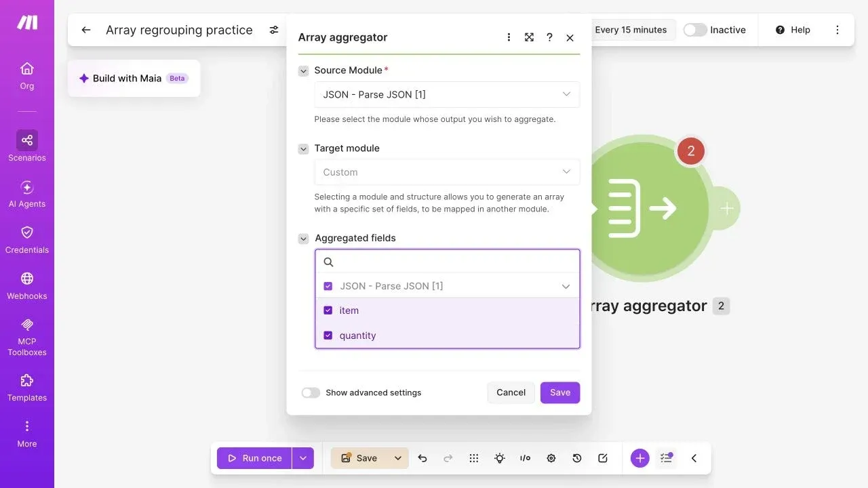Open Target module Custom dropdown
This screenshot has height=488, width=868.
(x=447, y=172)
